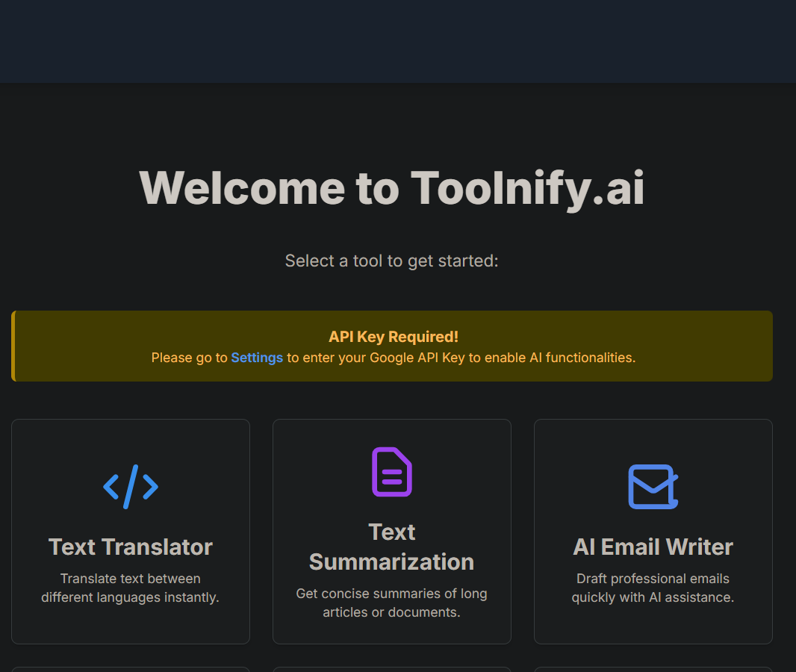This screenshot has width=796, height=672.
Task: Click empty area of AI Email Writer card
Action: [x=653, y=627]
